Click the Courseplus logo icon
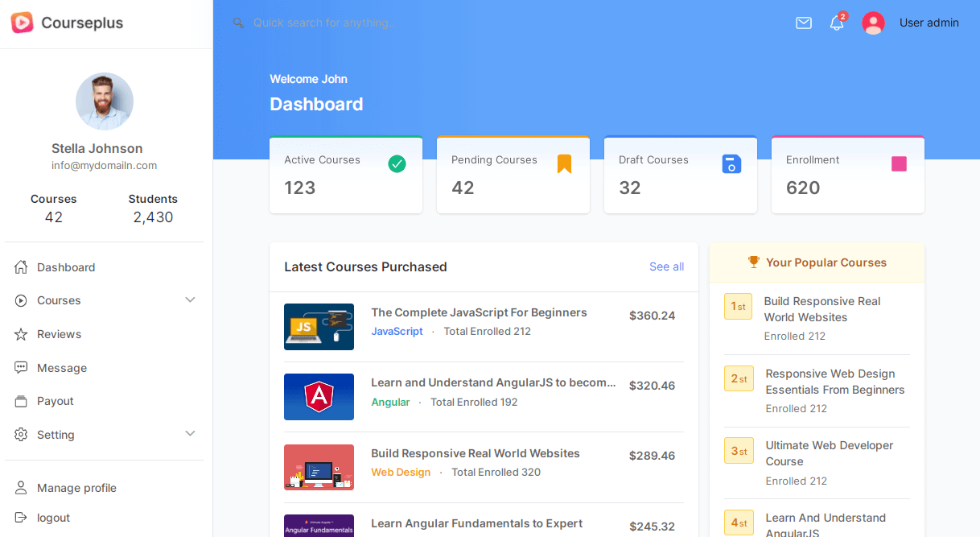 pyautogui.click(x=22, y=23)
